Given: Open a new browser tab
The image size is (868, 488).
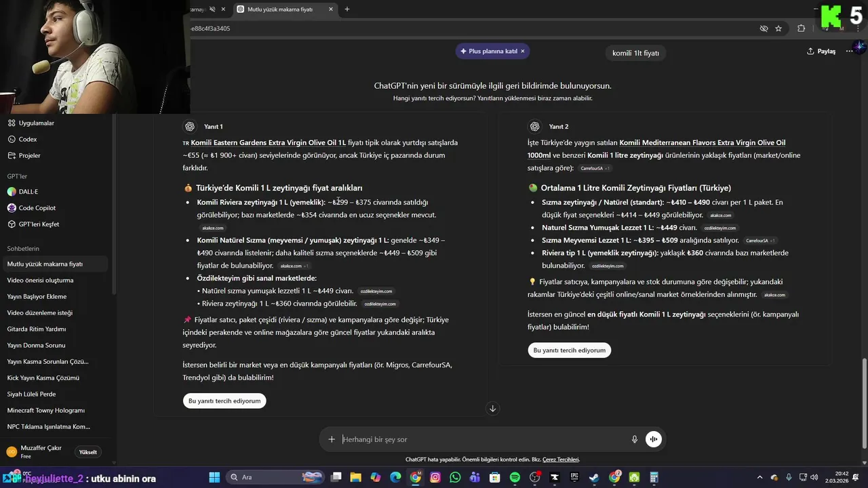Looking at the screenshot, I should [347, 9].
